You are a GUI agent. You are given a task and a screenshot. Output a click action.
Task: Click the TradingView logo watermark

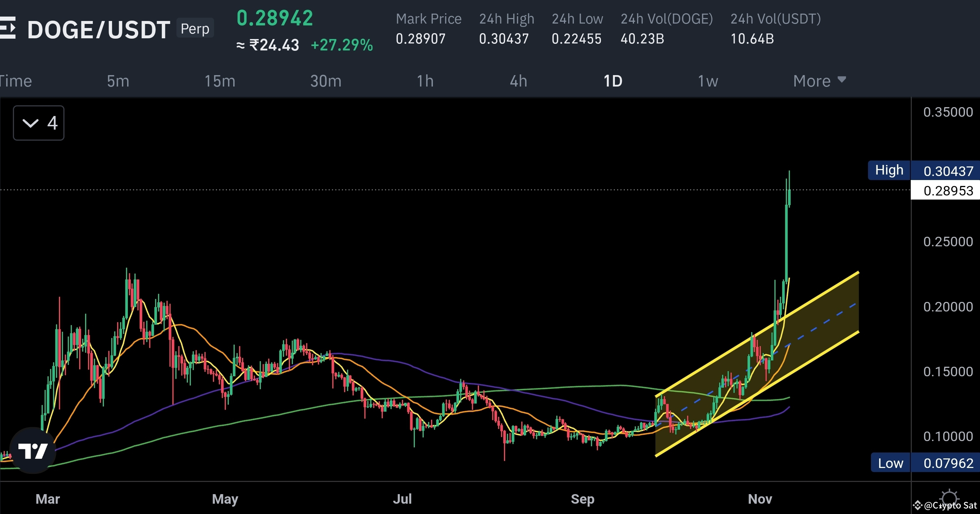34,451
